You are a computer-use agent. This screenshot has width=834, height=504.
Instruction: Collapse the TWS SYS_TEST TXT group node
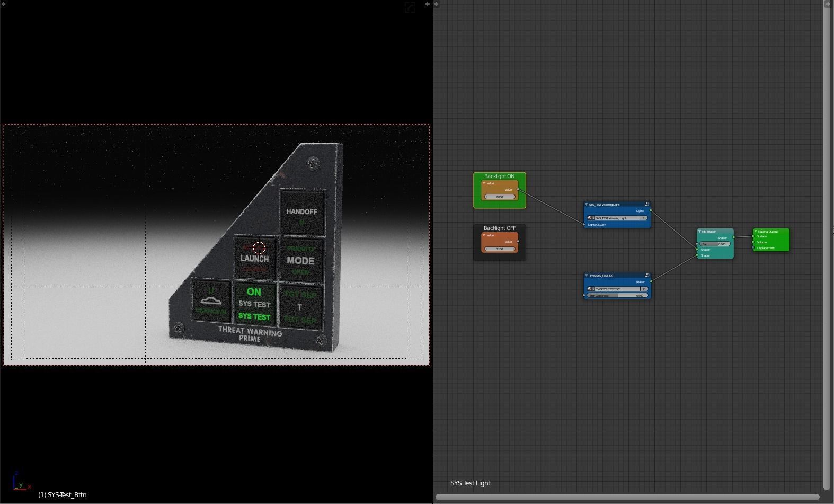(x=586, y=276)
